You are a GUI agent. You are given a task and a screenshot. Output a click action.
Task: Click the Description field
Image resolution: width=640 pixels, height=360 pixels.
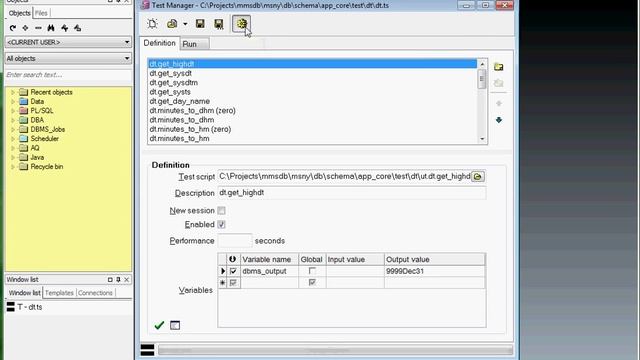[351, 193]
